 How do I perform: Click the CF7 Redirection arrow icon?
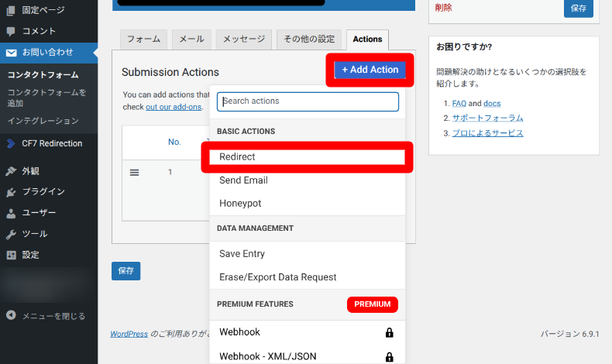(11, 143)
